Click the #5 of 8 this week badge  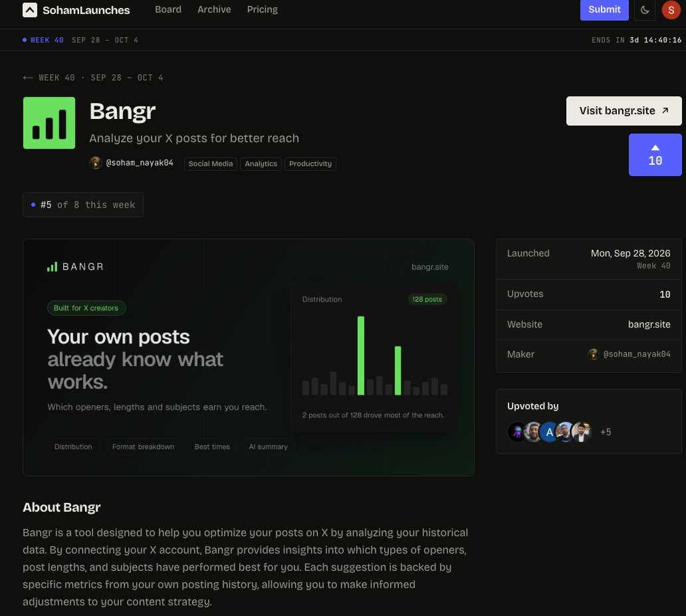(x=83, y=205)
